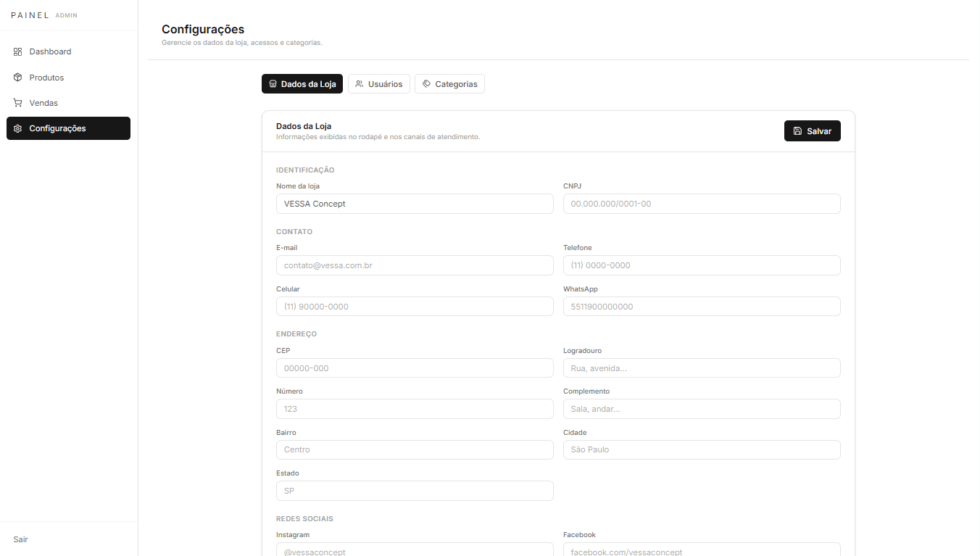Click the Cidade input field
The width and height of the screenshot is (980, 556).
coord(702,449)
